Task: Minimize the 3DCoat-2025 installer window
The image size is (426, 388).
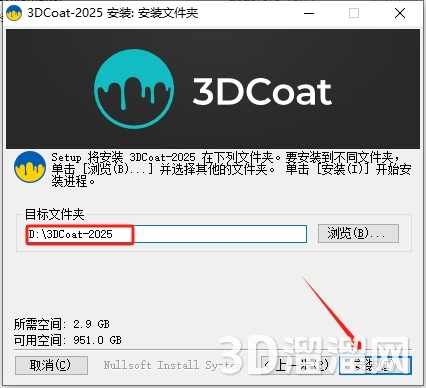Action: point(309,13)
